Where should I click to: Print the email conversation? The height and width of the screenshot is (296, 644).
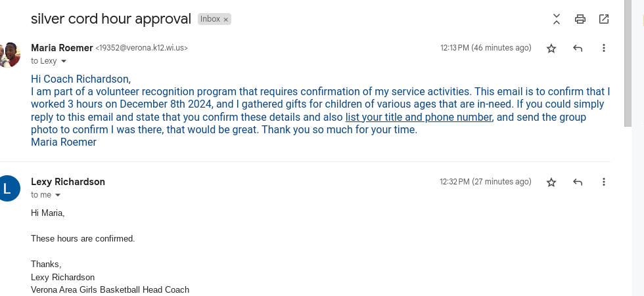coord(580,19)
